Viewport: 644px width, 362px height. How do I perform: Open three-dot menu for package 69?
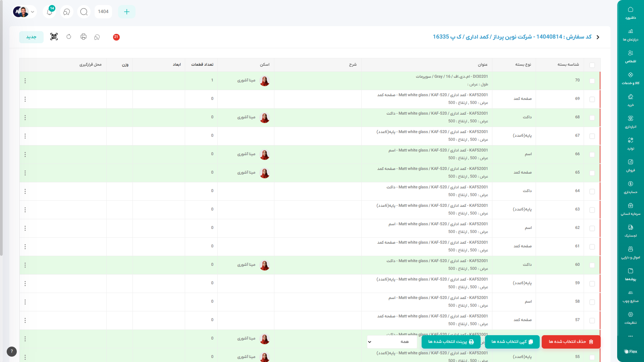tap(25, 99)
